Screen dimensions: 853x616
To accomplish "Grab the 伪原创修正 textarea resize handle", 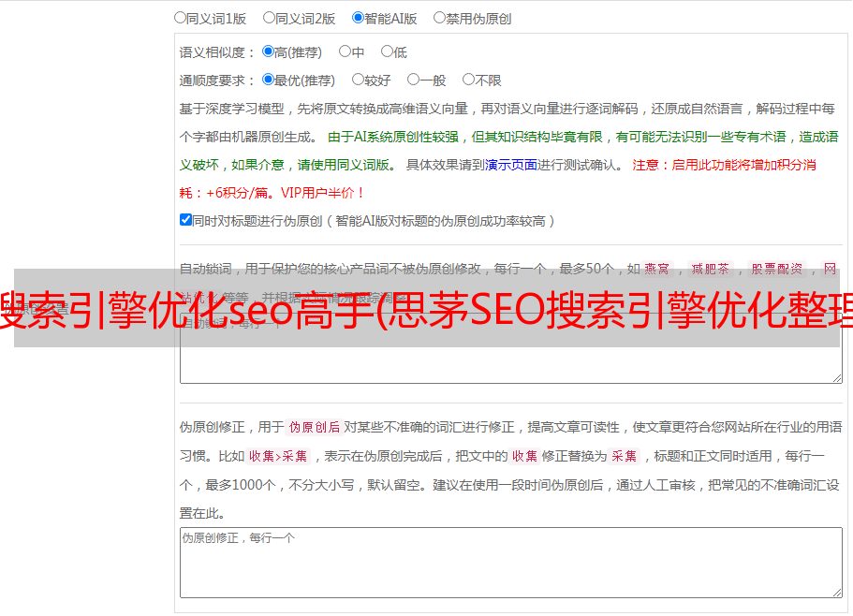I will point(837,594).
